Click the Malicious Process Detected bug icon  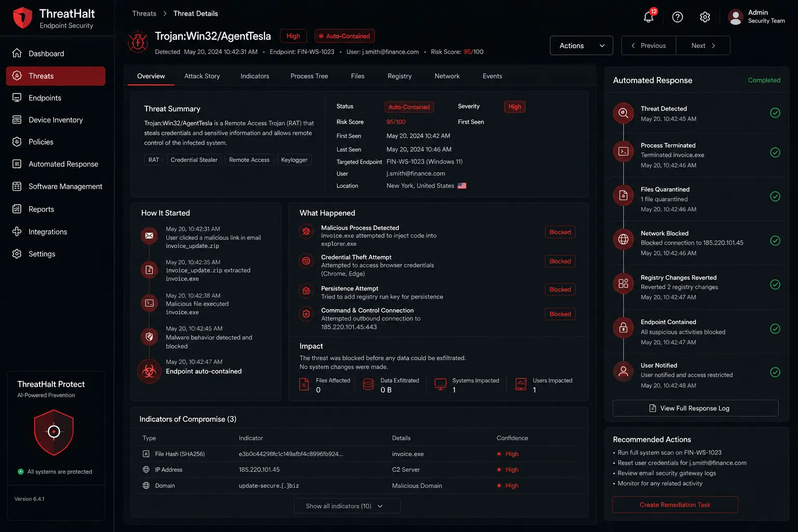tap(307, 231)
